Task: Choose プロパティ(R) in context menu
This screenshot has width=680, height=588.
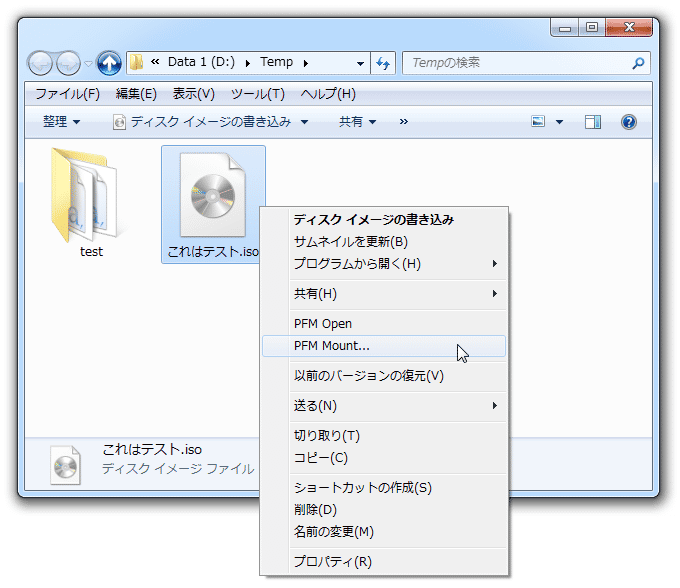Action: 384,562
